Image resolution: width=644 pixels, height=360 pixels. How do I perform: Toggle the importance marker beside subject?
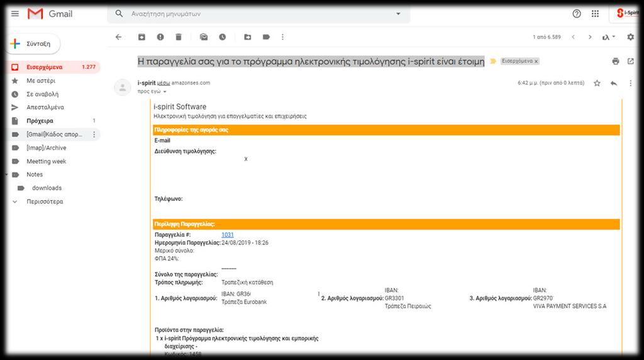pyautogui.click(x=493, y=61)
